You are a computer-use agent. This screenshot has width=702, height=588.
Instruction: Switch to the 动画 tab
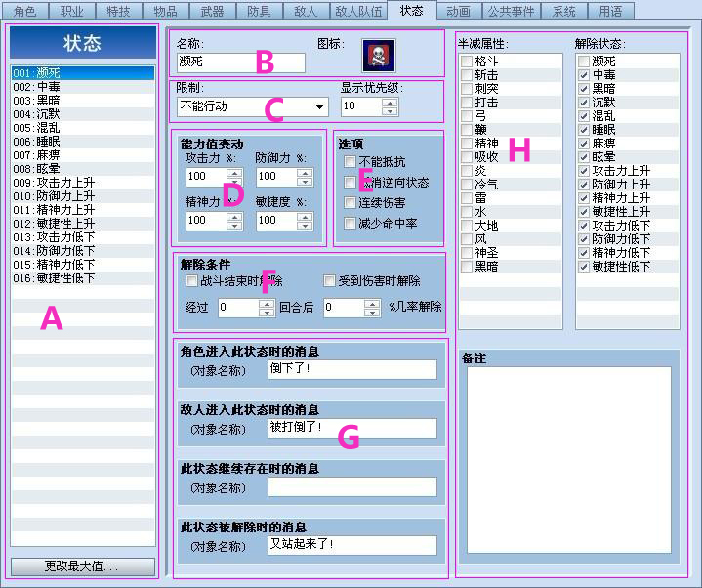pyautogui.click(x=459, y=11)
